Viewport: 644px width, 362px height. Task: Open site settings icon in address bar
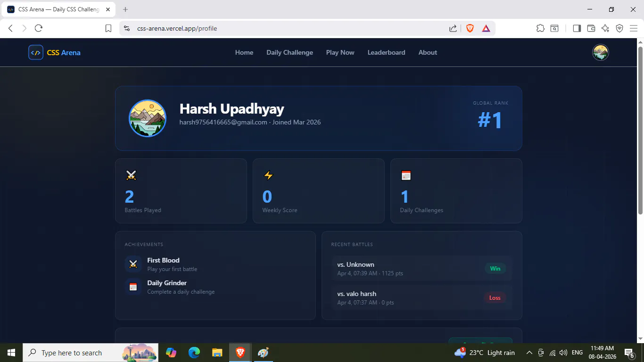coord(126,28)
